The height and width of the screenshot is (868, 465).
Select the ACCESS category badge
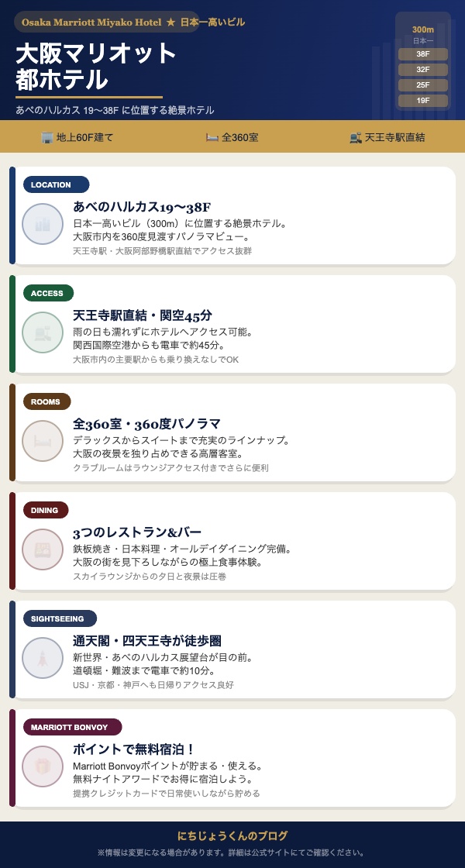tap(48, 293)
